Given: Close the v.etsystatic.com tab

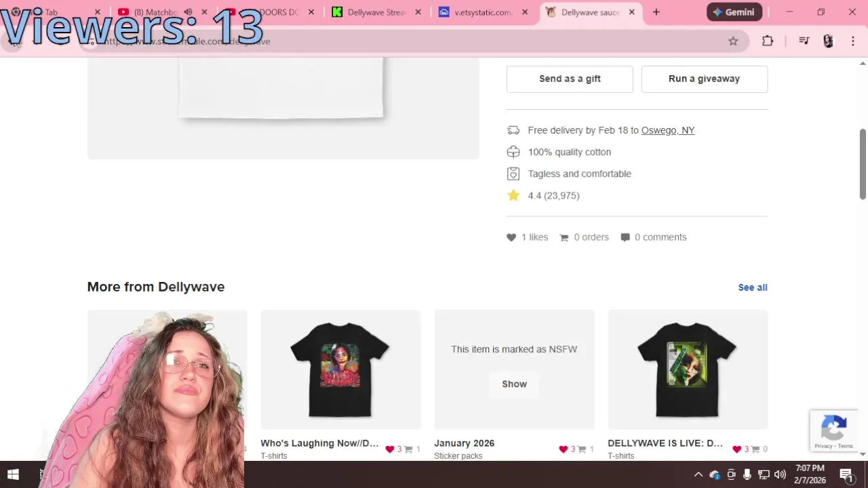Looking at the screenshot, I should coord(525,12).
